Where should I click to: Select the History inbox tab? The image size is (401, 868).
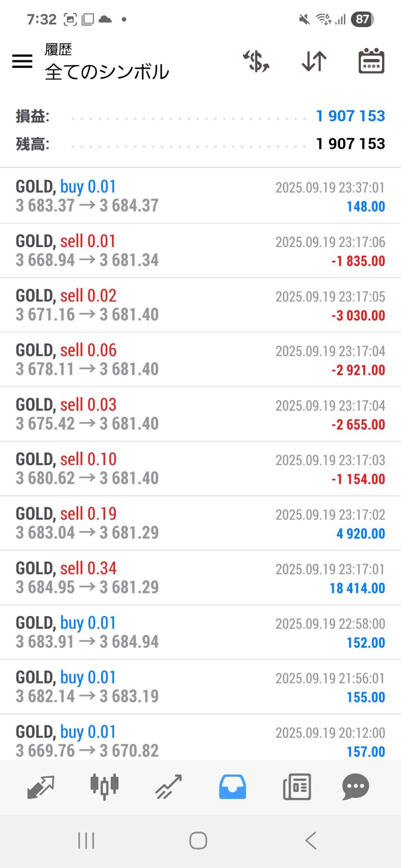point(233,786)
